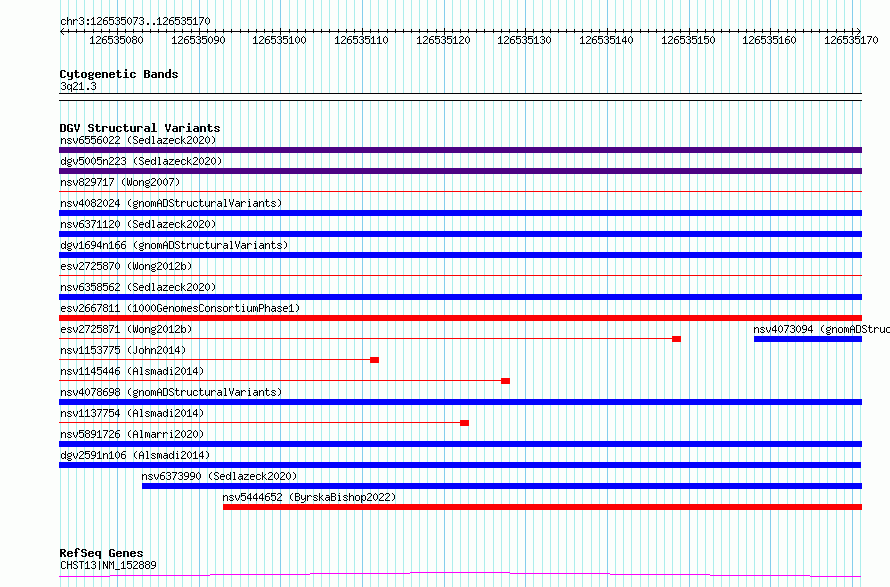
Task: Open the CHST13|NM_152889 gene label
Action: point(108,565)
